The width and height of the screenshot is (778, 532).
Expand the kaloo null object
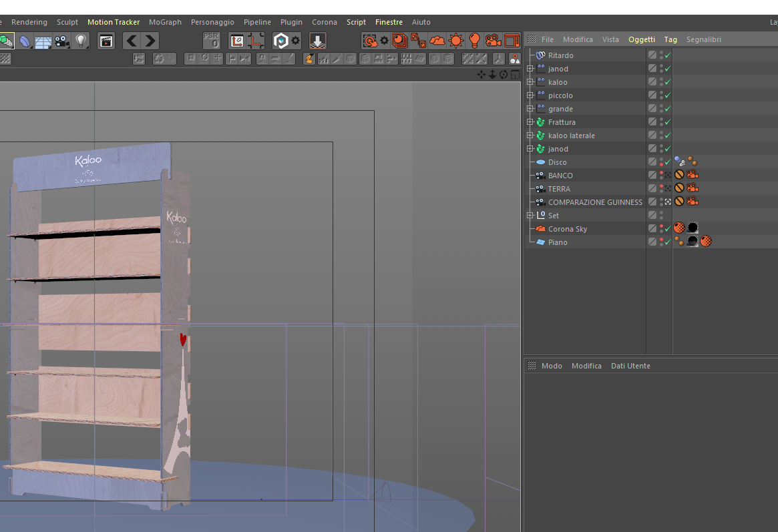point(530,82)
